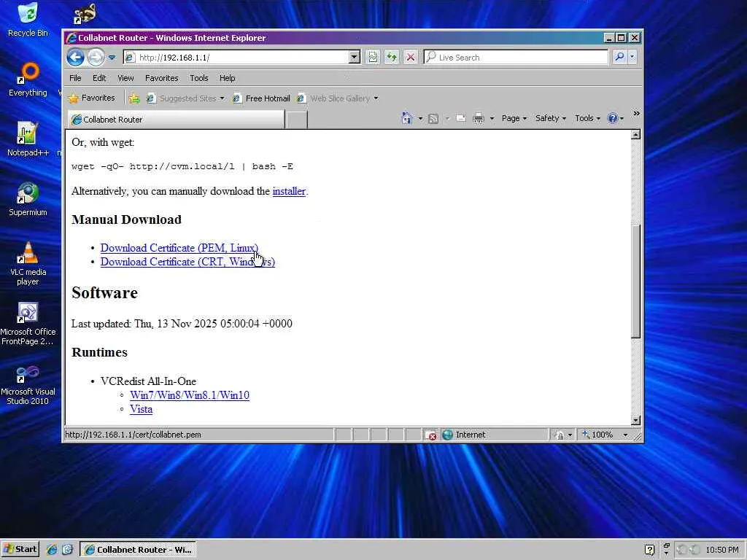Click the RSS Feeds icon
Viewport: 747px width, 560px height.
[x=433, y=118]
